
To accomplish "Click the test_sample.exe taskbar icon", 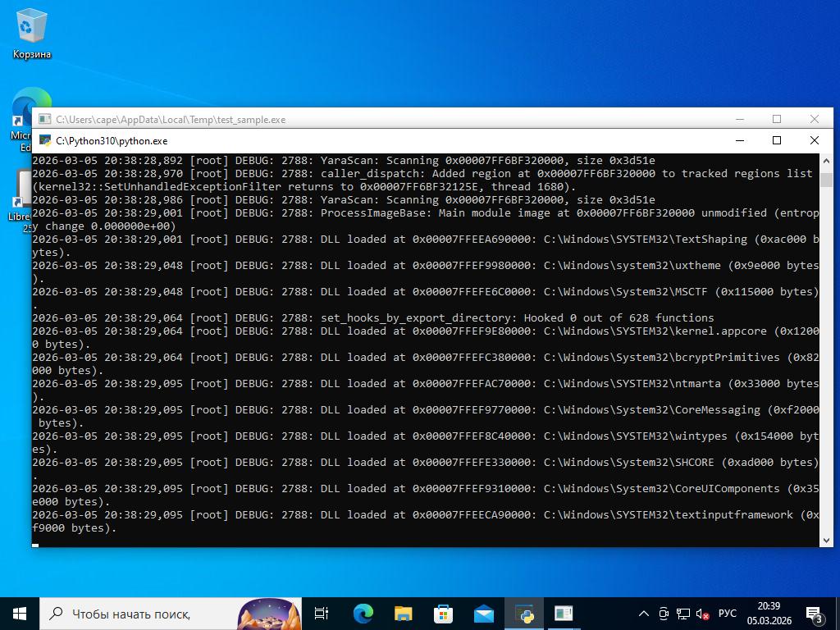I will 564,614.
